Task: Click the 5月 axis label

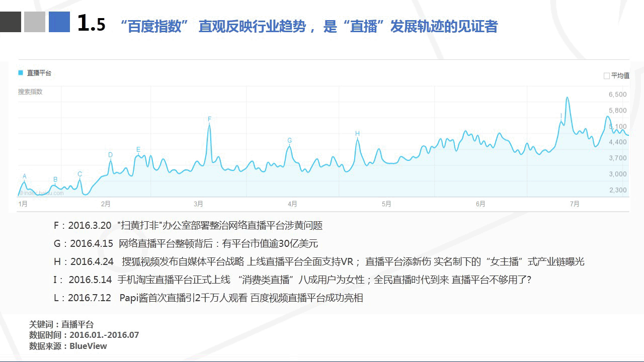Action: coord(386,204)
